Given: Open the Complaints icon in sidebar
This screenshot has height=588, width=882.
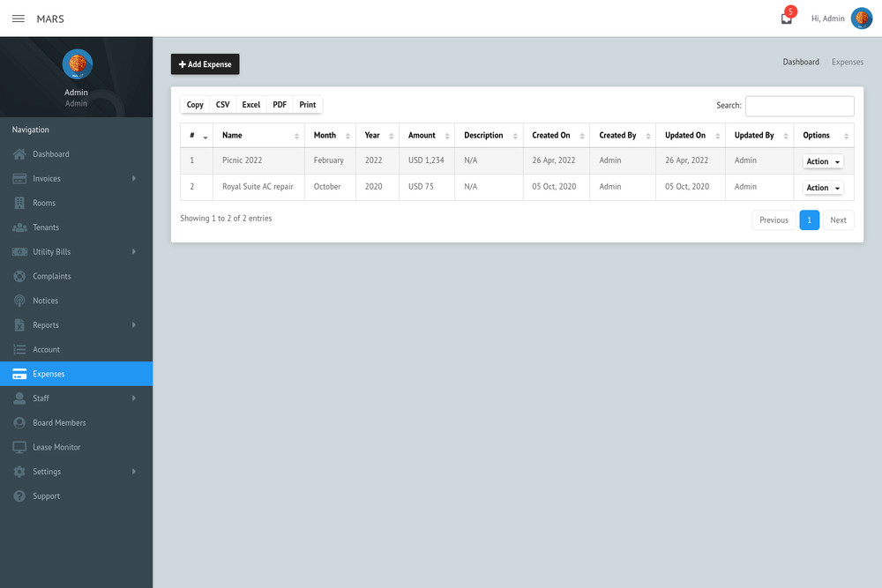Looking at the screenshot, I should point(18,276).
